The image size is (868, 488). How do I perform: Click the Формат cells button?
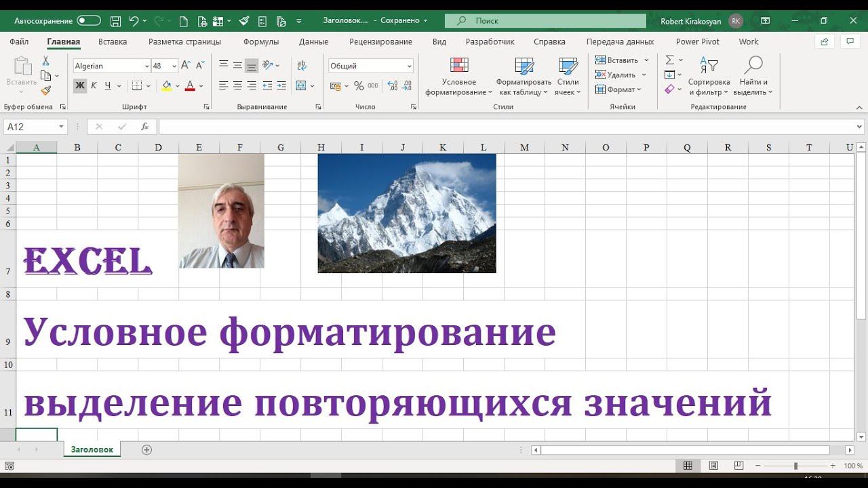[x=618, y=89]
